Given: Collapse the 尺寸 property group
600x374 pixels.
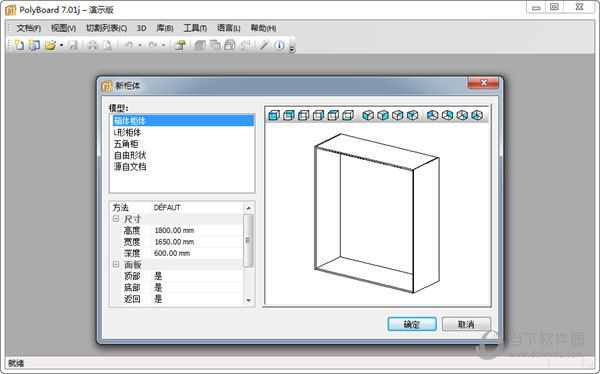Looking at the screenshot, I should coord(116,219).
